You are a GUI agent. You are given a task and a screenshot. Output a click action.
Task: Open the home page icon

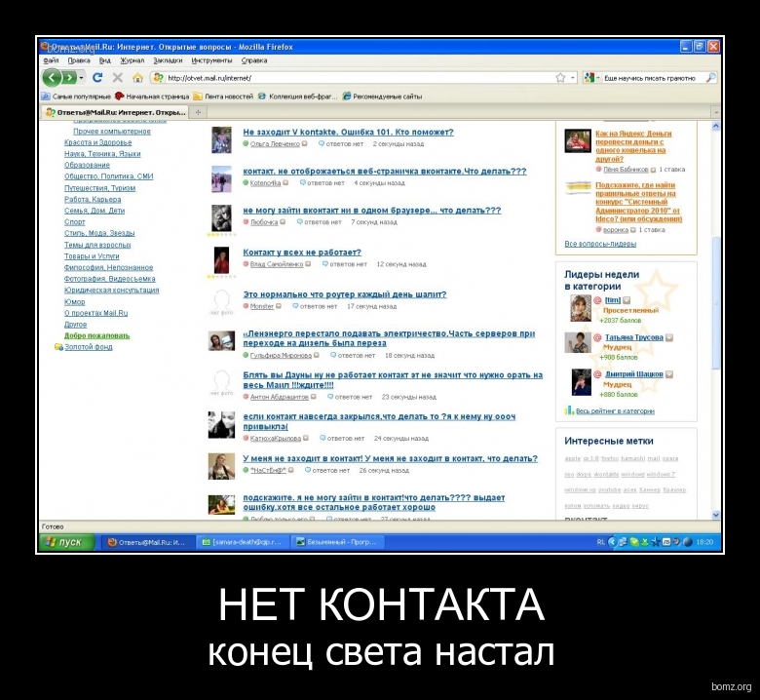coord(137,78)
